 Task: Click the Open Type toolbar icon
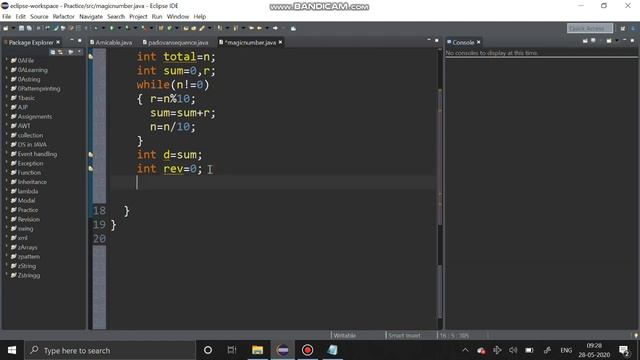186,28
